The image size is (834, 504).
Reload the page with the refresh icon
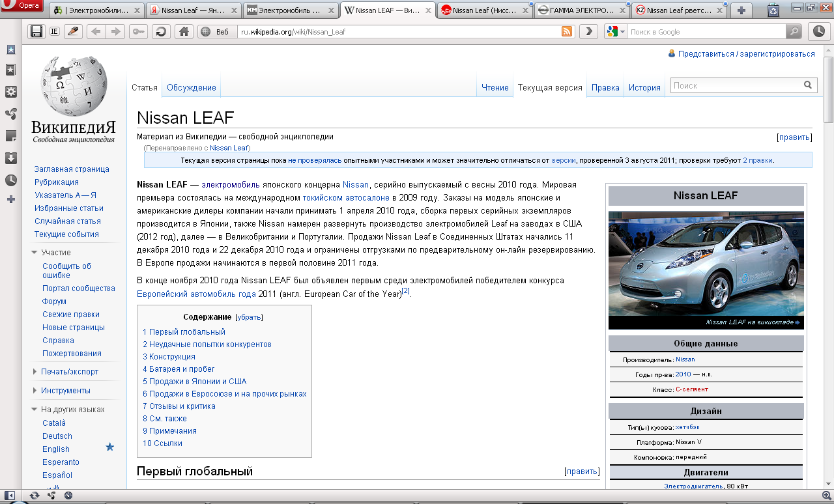click(x=160, y=31)
